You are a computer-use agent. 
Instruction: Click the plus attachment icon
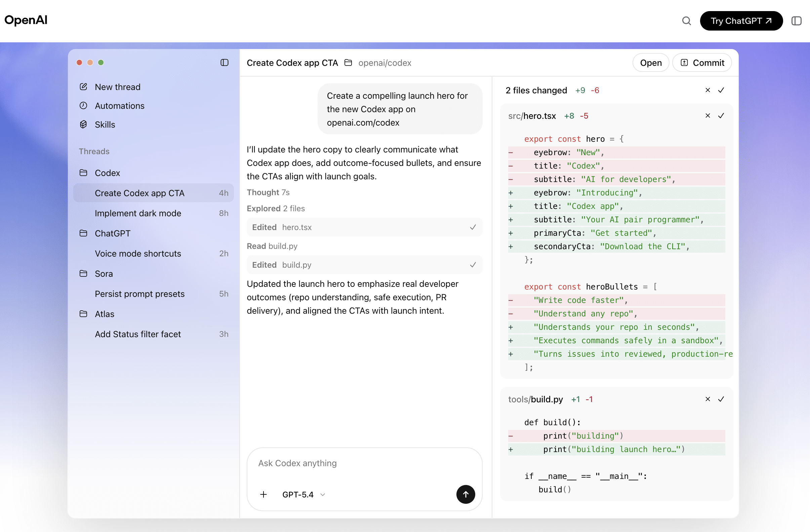coord(264,494)
